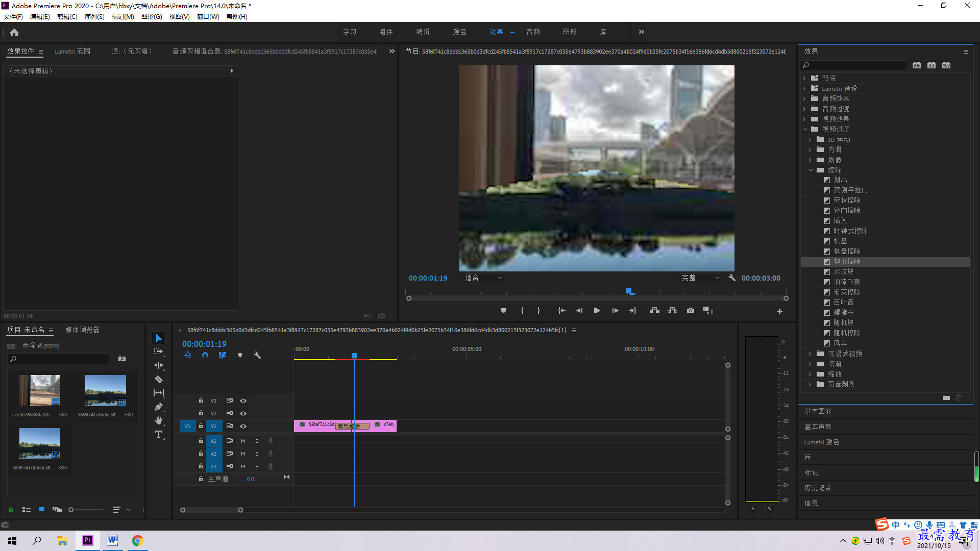Image resolution: width=980 pixels, height=551 pixels.
Task: Select the Hand tool
Action: coord(159,420)
